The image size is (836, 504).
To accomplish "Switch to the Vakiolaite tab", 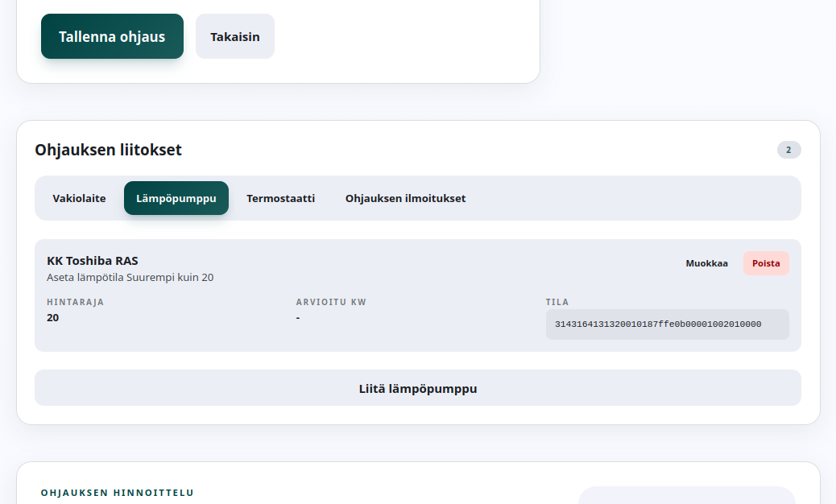I will point(79,198).
